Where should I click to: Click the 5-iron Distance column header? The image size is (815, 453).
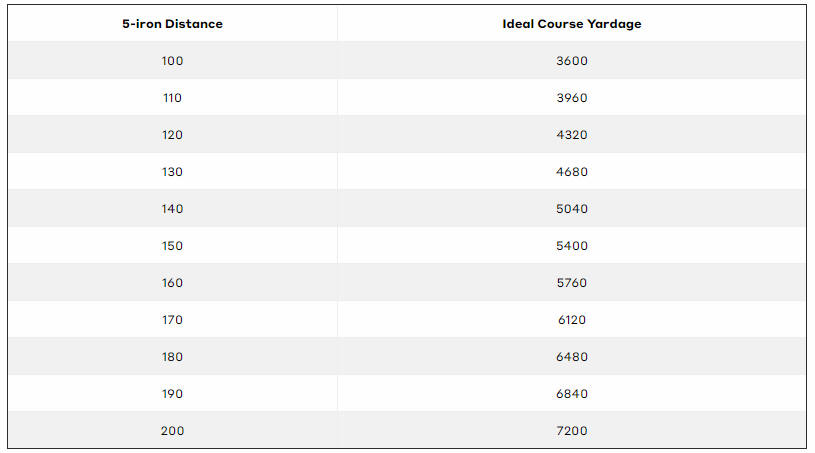click(x=172, y=24)
